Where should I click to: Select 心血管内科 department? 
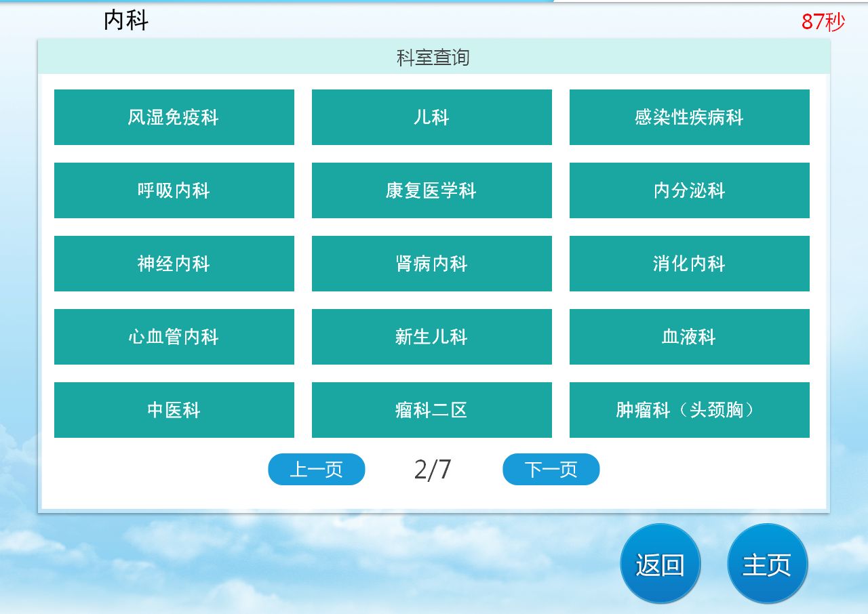pos(174,337)
